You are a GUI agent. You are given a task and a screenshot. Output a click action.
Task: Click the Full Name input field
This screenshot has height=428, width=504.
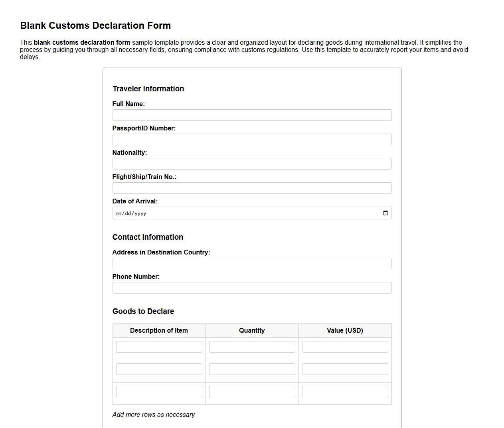pyautogui.click(x=251, y=115)
